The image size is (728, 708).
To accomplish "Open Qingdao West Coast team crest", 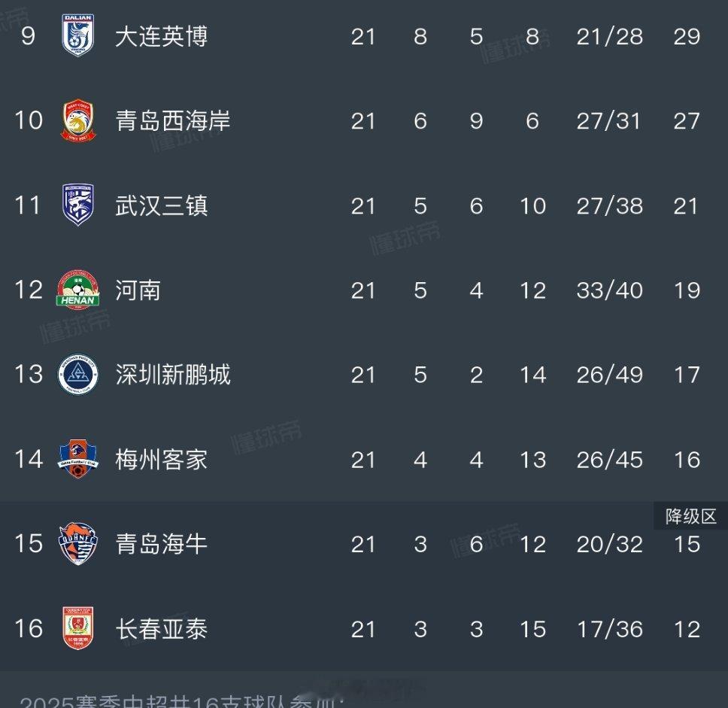I will point(78,120).
